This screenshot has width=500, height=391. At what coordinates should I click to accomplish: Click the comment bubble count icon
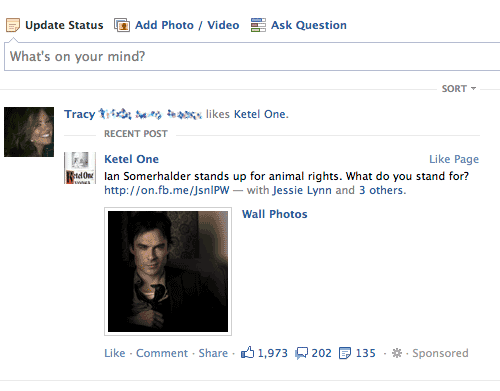302,353
